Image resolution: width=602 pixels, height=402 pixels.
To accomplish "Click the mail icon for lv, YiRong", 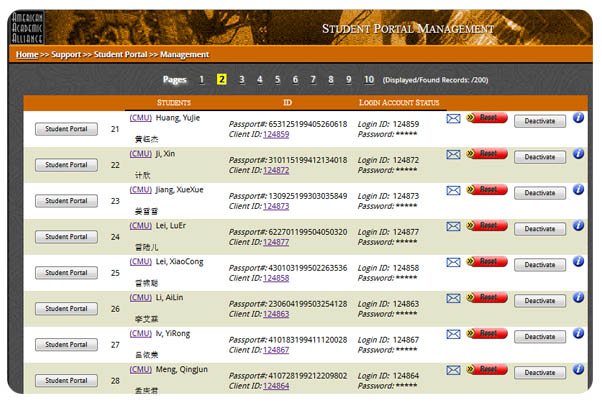I will (x=453, y=334).
